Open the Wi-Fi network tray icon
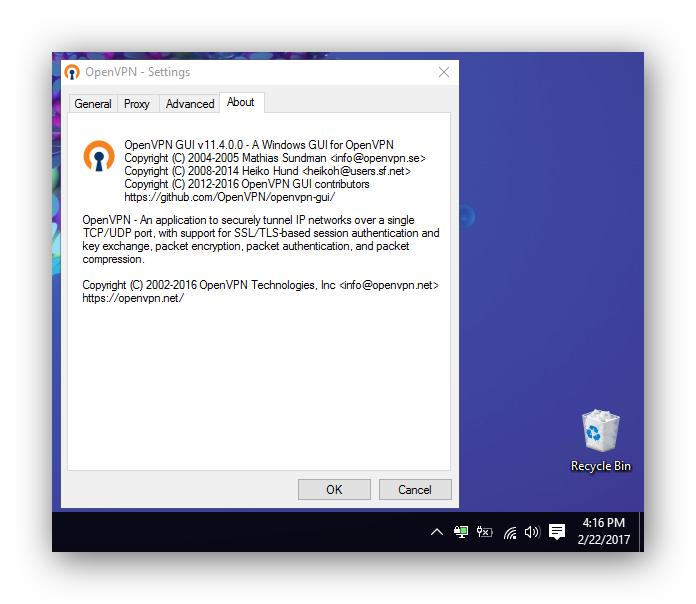Image resolution: width=696 pixels, height=604 pixels. (510, 532)
